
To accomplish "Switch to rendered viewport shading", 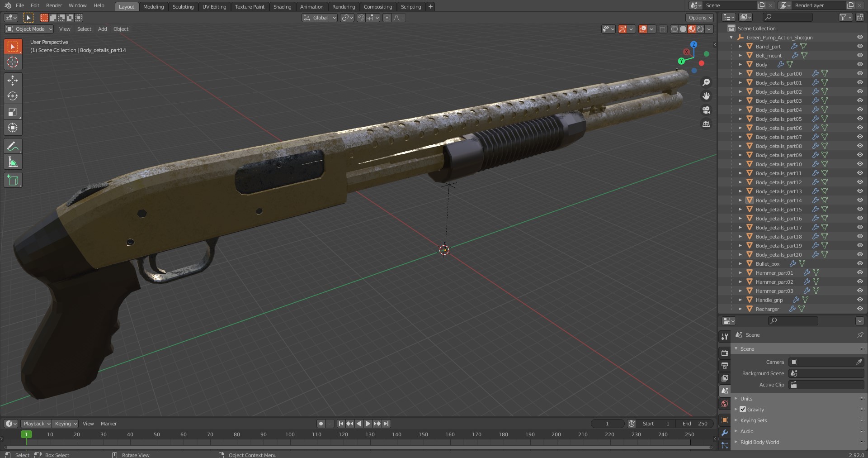I will click(x=700, y=29).
